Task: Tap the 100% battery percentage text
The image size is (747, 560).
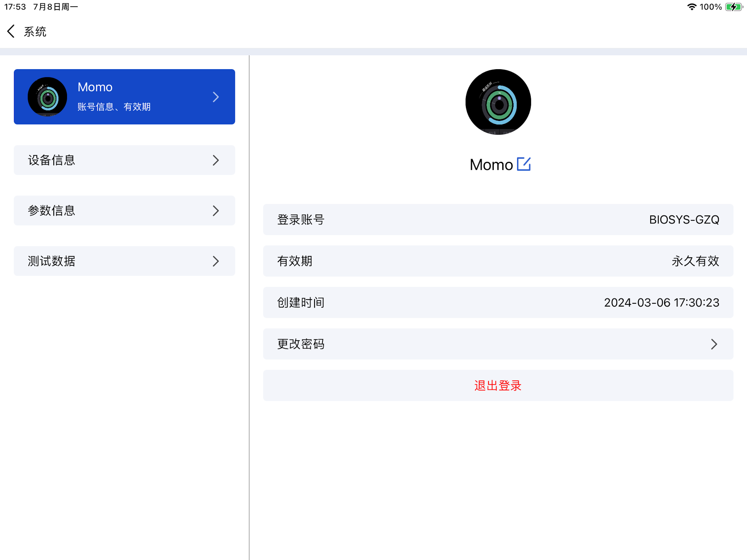Action: click(x=711, y=7)
